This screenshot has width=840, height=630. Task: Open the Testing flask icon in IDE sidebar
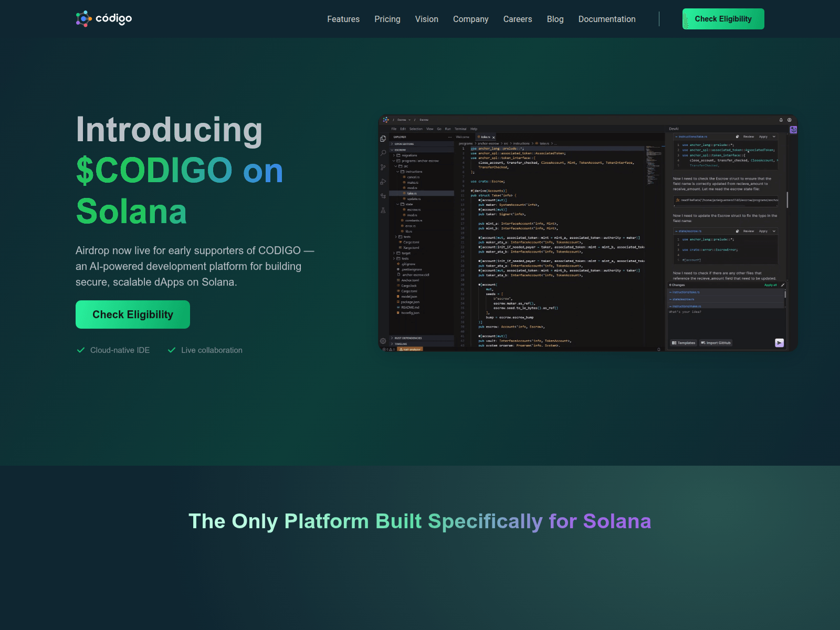[x=383, y=211]
